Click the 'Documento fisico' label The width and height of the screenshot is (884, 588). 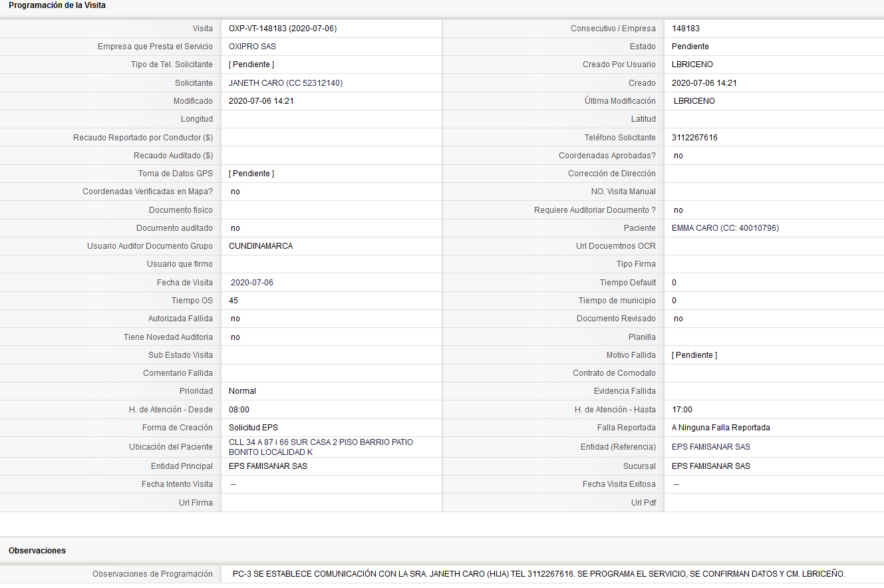pyautogui.click(x=181, y=210)
